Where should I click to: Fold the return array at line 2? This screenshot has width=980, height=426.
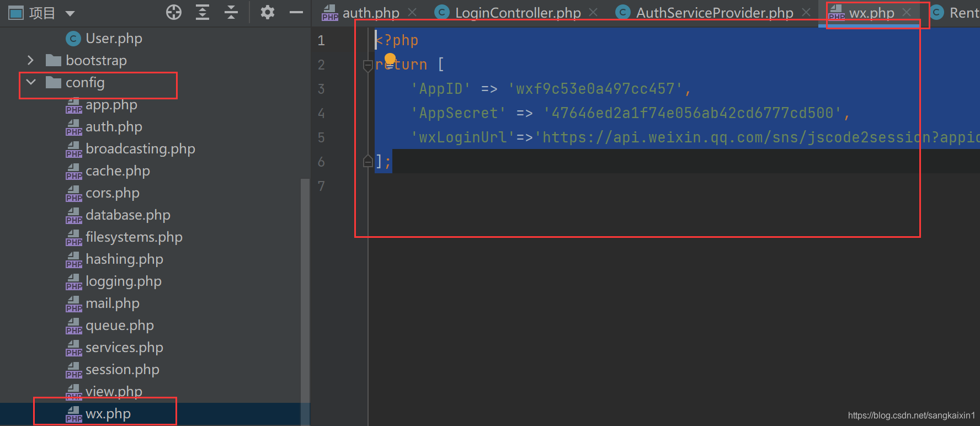(x=368, y=66)
